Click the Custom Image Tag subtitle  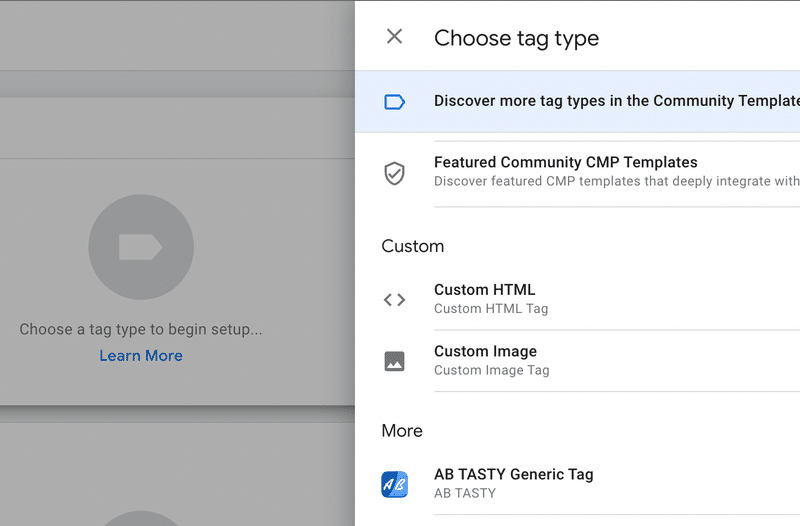tap(491, 370)
